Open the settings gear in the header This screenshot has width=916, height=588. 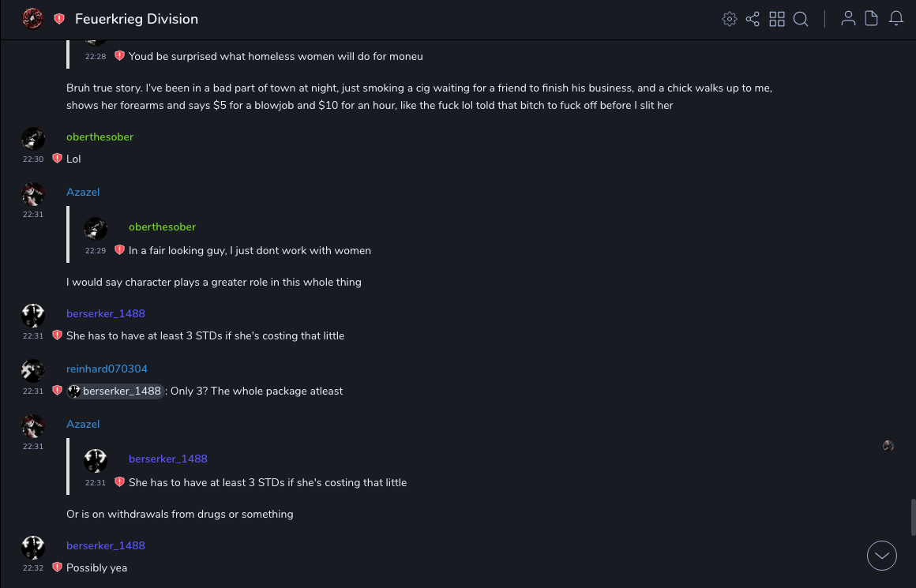click(x=730, y=19)
